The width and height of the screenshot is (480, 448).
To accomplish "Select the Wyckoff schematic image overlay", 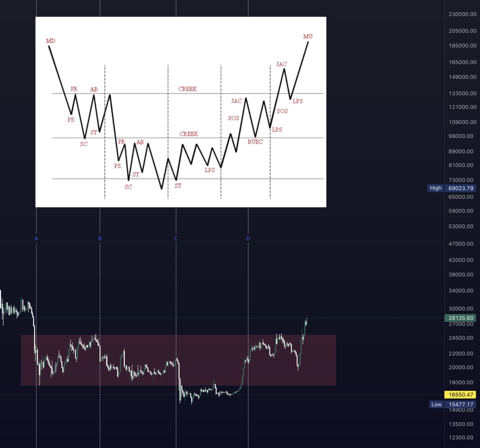I will 181,112.
